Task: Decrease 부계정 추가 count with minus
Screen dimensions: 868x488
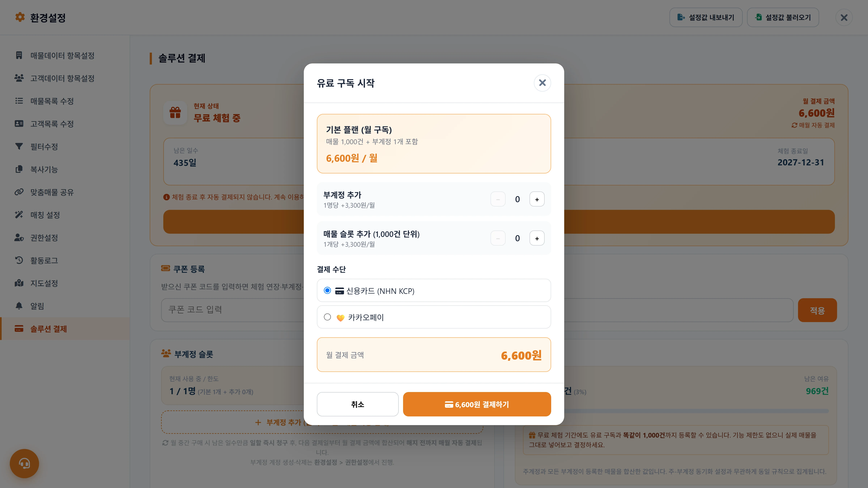Action: [498, 199]
